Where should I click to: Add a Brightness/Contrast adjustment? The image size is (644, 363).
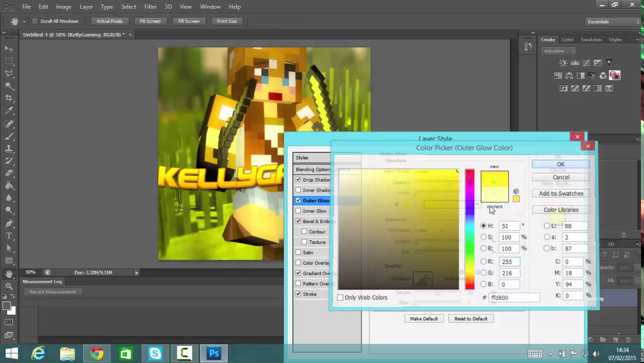563,63
